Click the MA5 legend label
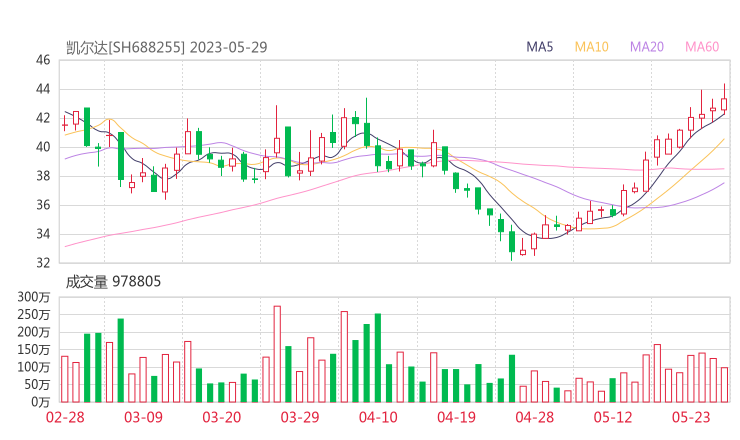The width and height of the screenshot is (740, 440). [539, 47]
